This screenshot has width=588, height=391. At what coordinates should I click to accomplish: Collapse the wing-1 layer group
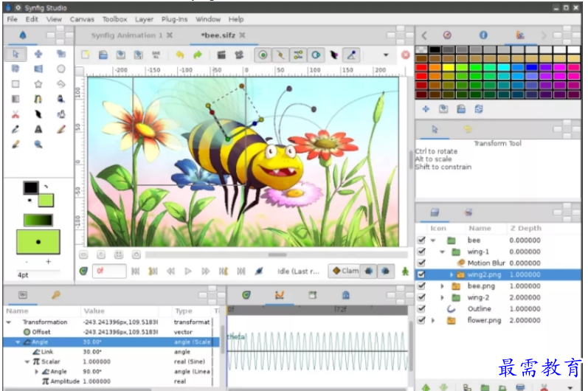[x=443, y=252]
